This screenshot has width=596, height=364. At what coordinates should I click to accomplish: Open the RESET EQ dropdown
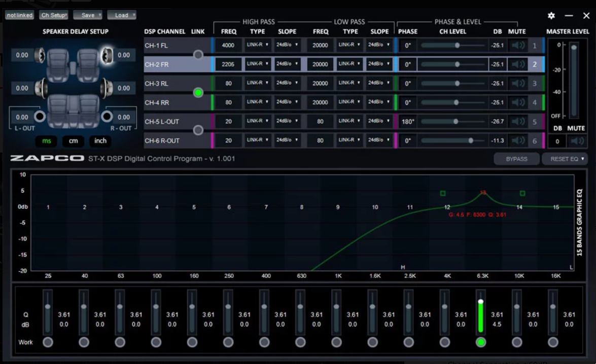tap(565, 159)
